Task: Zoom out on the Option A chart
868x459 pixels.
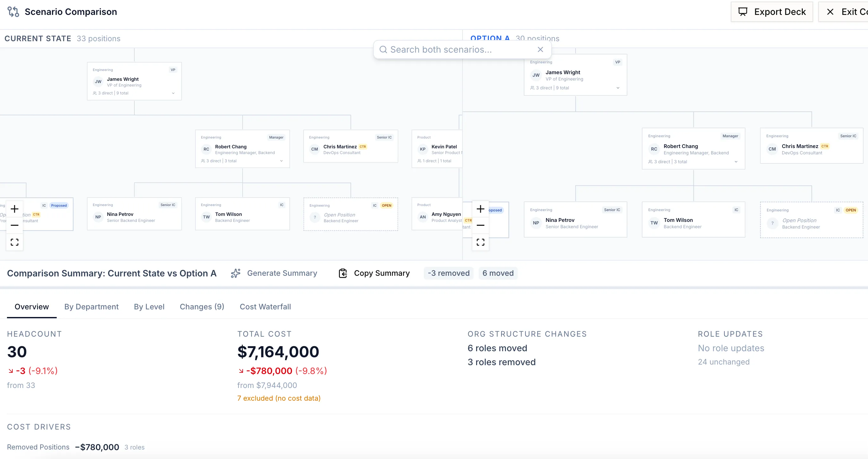Action: pos(481,225)
